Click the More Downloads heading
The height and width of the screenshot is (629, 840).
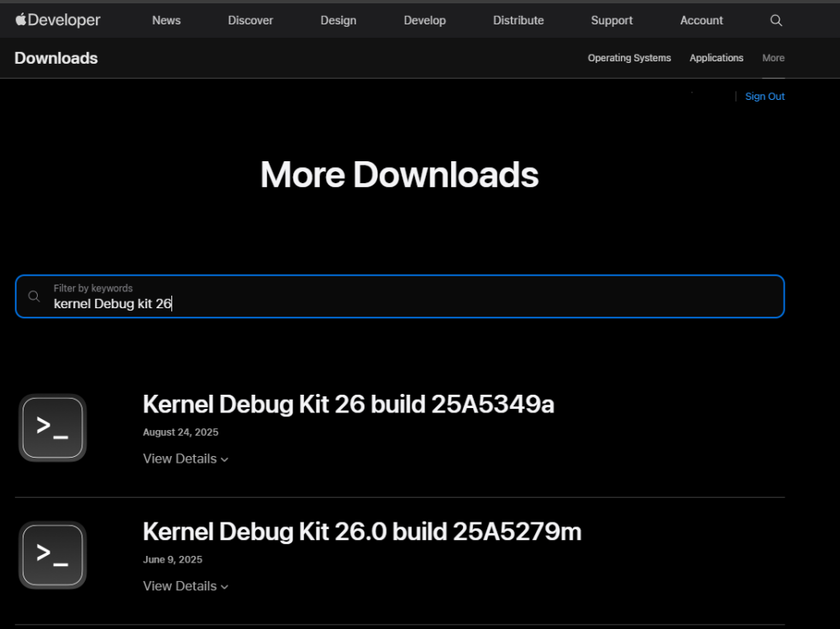pos(399,175)
